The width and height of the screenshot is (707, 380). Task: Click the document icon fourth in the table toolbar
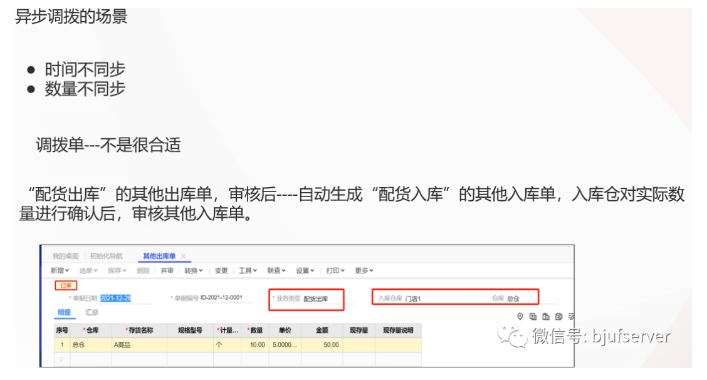coord(559,316)
